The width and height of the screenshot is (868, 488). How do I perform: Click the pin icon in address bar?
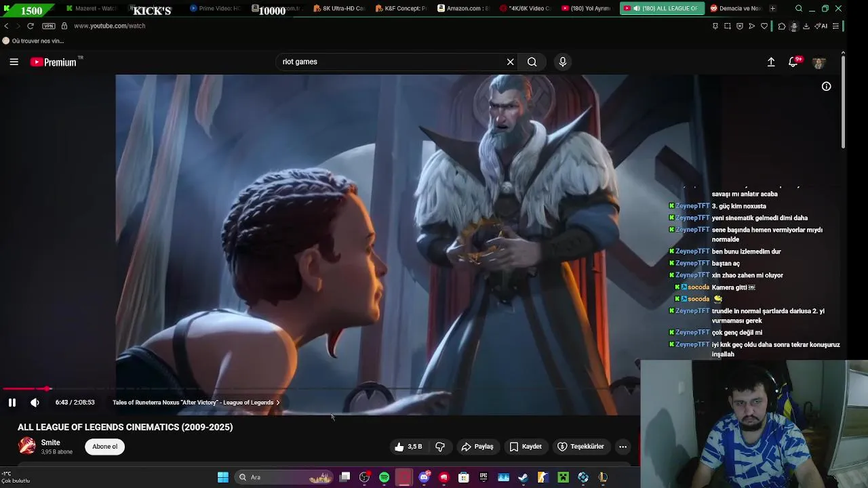click(x=715, y=26)
